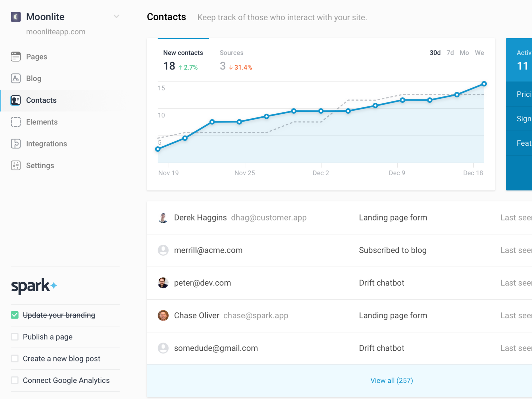Enable the Connect Google Analytics checkbox
The width and height of the screenshot is (532, 399).
coord(15,380)
